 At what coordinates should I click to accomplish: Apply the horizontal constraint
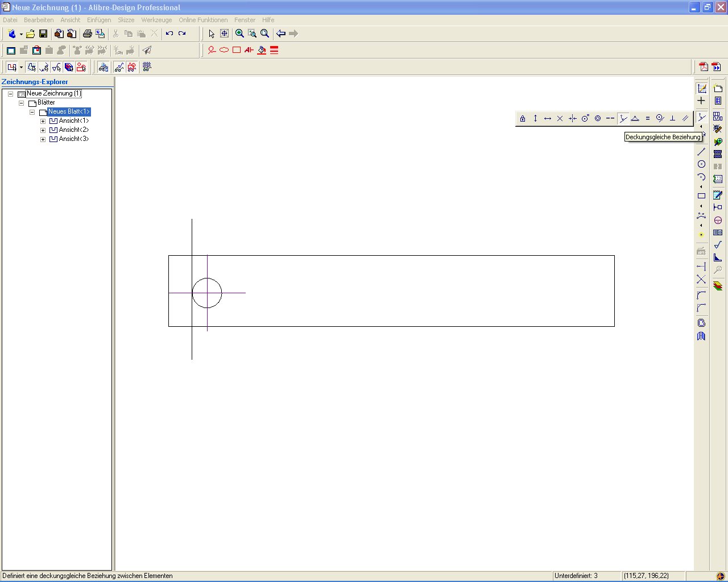[548, 118]
